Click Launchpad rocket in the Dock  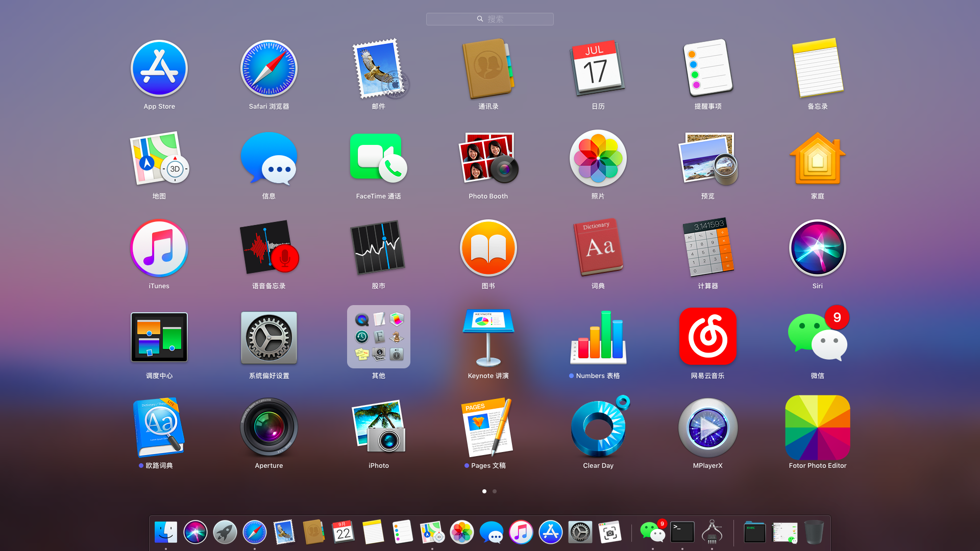[x=225, y=532]
